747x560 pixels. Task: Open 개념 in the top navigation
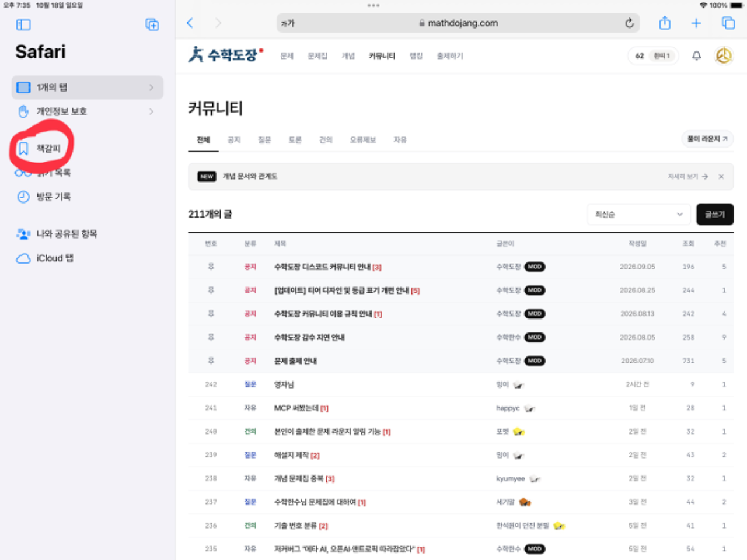click(348, 56)
